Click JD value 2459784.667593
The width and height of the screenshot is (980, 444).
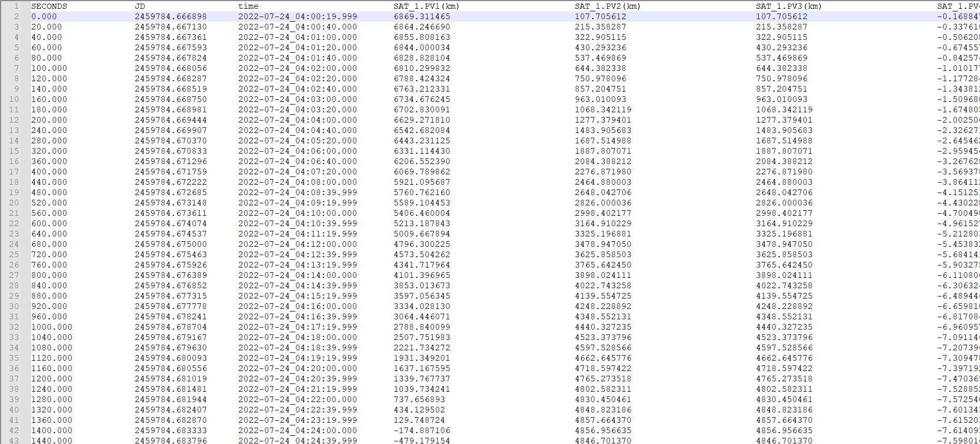pyautogui.click(x=171, y=48)
